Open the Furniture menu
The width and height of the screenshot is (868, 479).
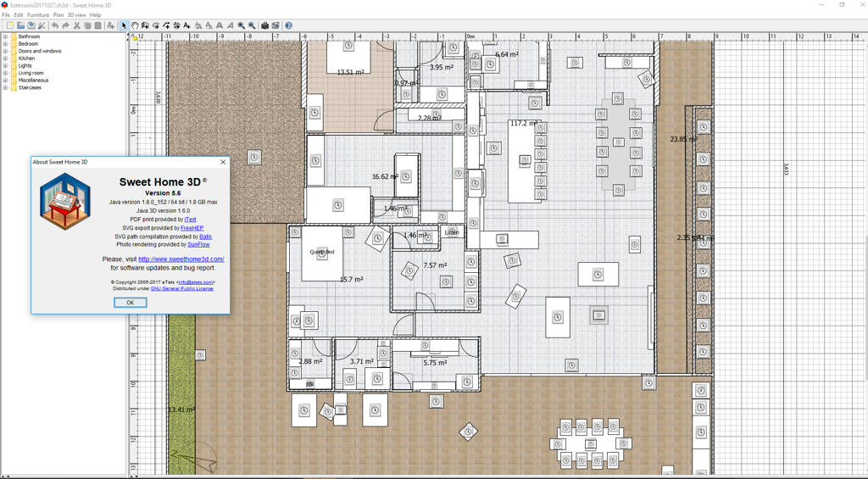tap(37, 15)
